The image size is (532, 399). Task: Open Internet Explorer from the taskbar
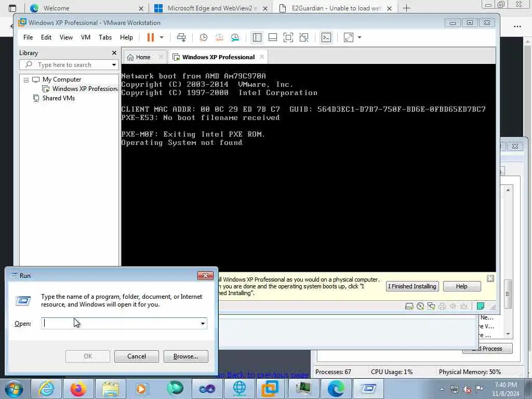pos(46,389)
